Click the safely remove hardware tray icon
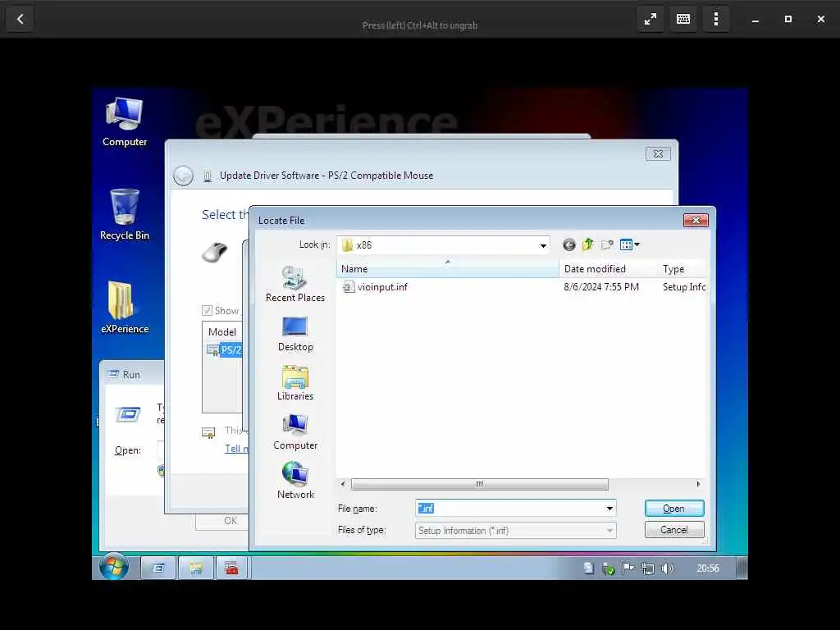This screenshot has height=630, width=840. tap(608, 568)
